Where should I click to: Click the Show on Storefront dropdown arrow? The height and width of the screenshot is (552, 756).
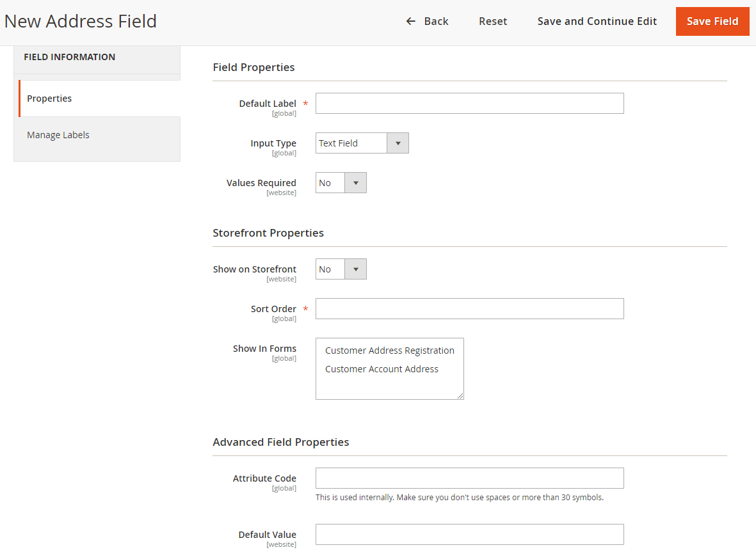[356, 269]
